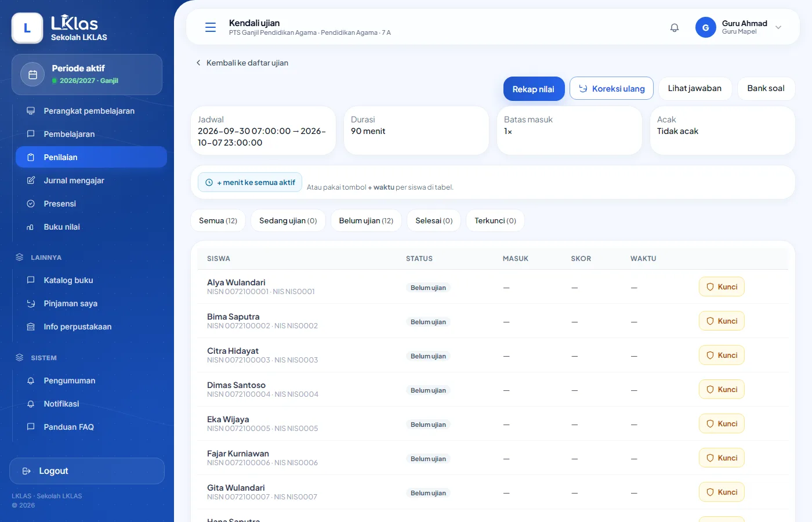Open Pembelajaran in sidebar

pos(91,134)
